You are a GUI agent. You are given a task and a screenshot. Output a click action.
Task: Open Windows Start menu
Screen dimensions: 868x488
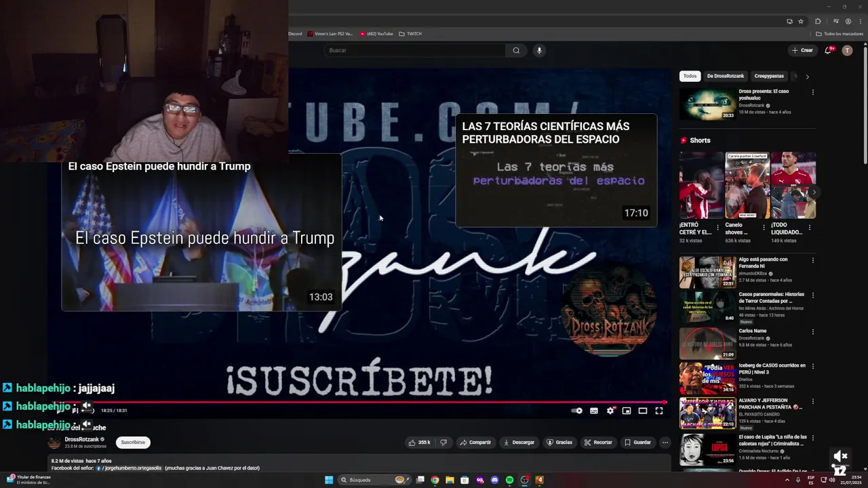tap(329, 480)
